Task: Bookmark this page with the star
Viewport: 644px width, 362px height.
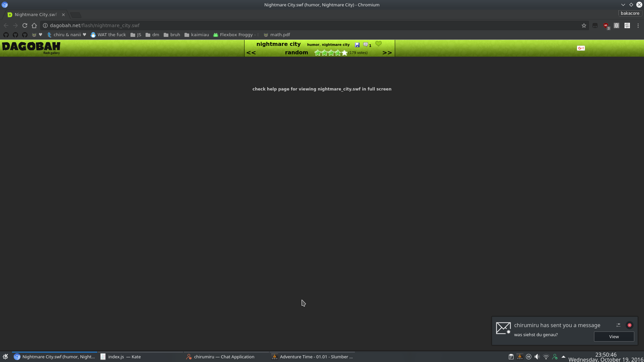Action: [584, 25]
